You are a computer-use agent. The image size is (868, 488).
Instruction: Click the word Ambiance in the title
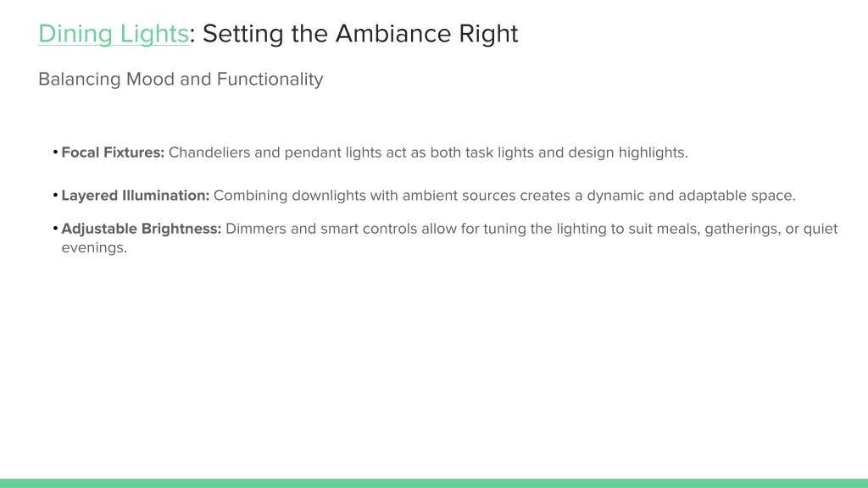(393, 34)
